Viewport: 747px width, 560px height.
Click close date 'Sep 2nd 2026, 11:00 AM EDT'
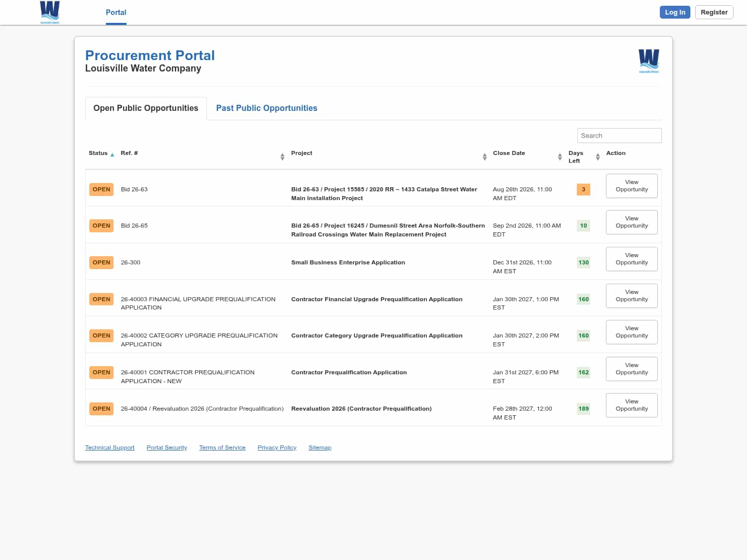527,230
